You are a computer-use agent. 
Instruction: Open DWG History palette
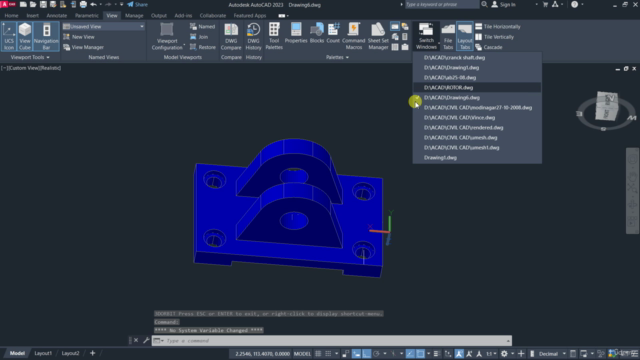coord(253,36)
